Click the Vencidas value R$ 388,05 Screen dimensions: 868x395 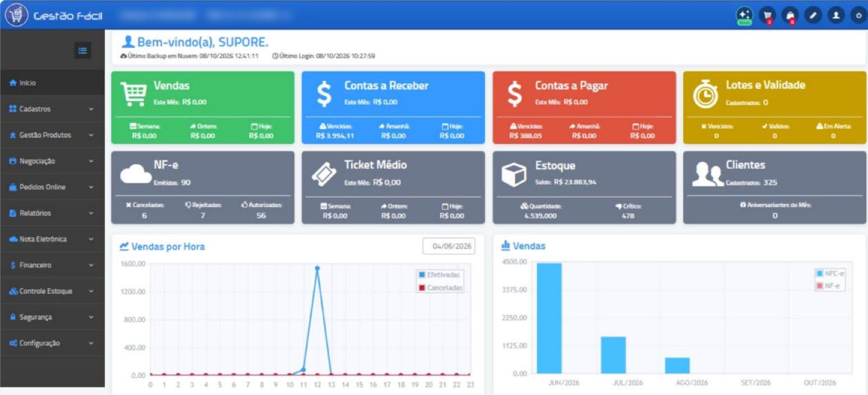pyautogui.click(x=526, y=136)
